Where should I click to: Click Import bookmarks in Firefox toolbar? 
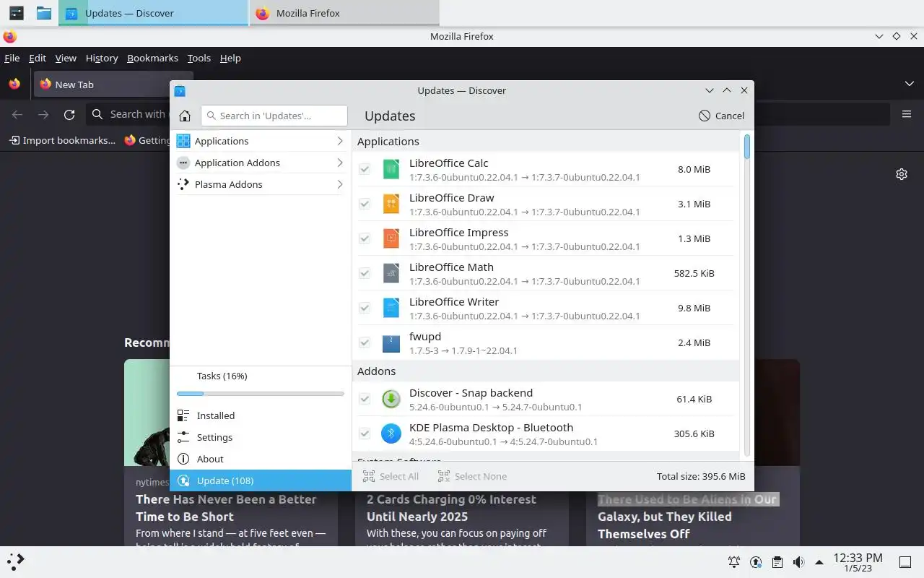click(x=62, y=140)
